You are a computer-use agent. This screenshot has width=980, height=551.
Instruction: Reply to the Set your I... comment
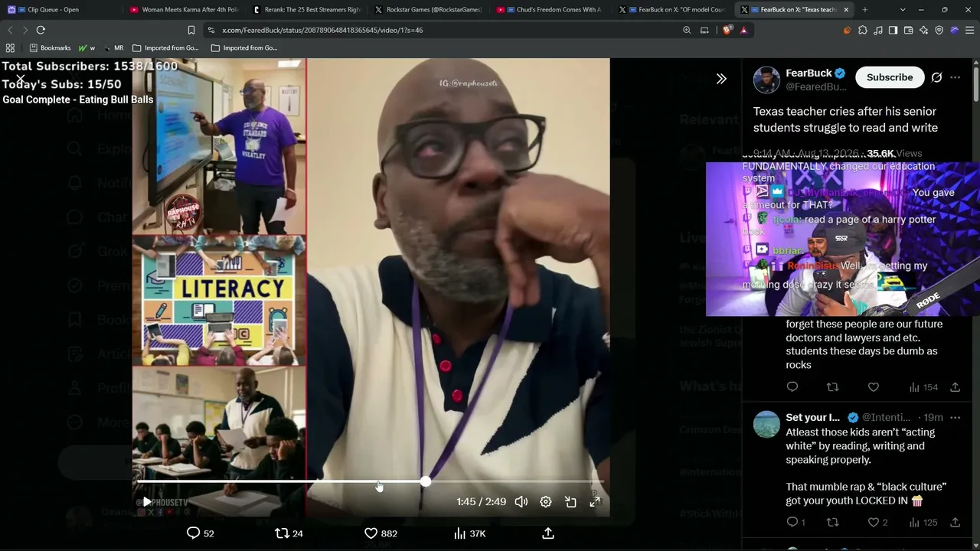[795, 523]
